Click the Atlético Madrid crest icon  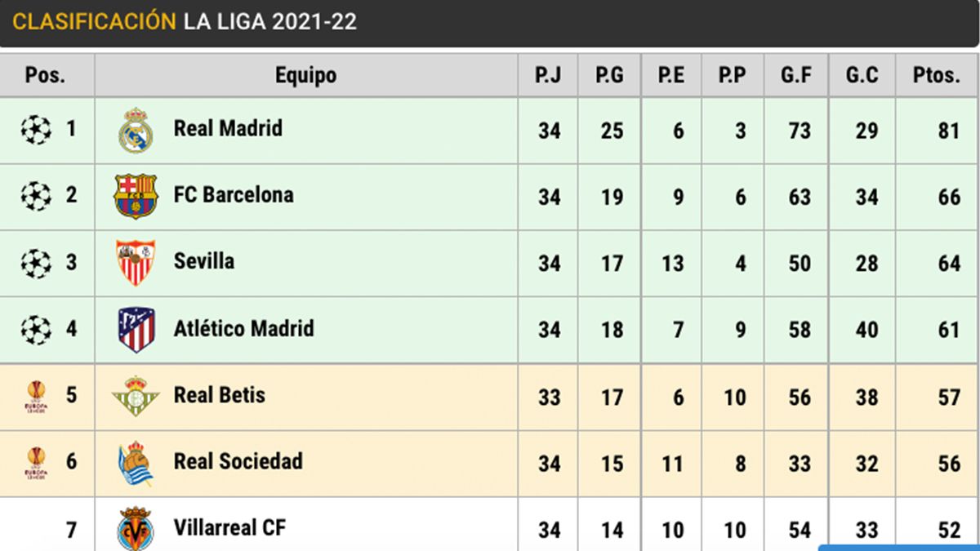click(136, 329)
